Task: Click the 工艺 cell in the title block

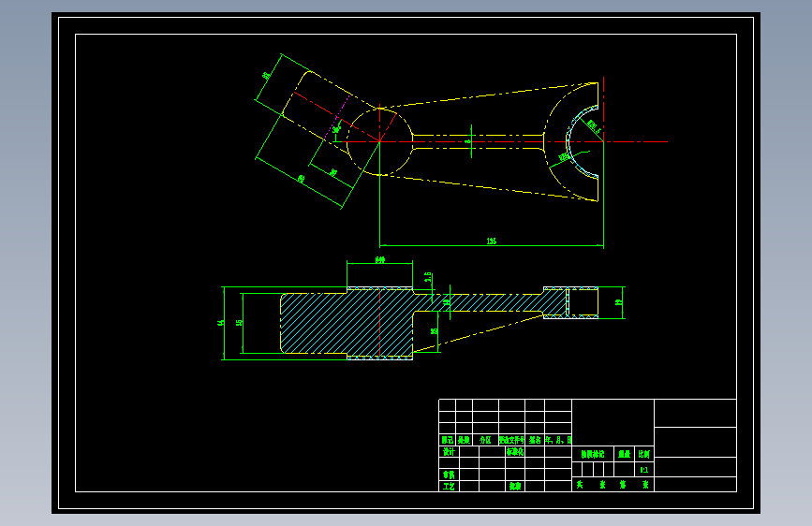Action: coord(449,487)
